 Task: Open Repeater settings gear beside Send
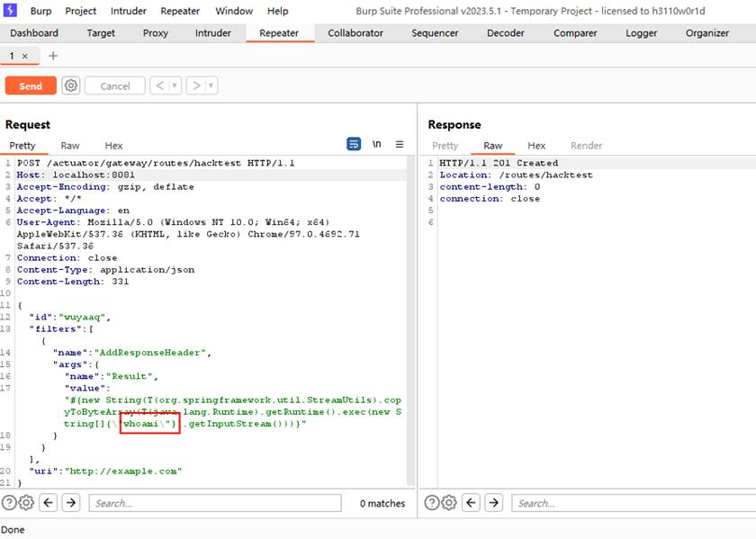(x=71, y=85)
